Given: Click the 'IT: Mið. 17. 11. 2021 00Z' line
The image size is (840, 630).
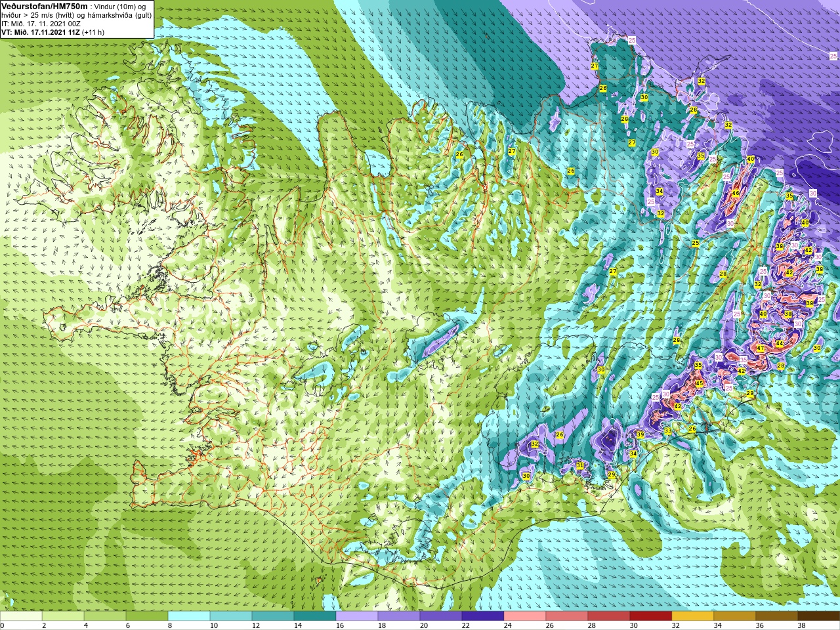Looking at the screenshot, I should (41, 24).
